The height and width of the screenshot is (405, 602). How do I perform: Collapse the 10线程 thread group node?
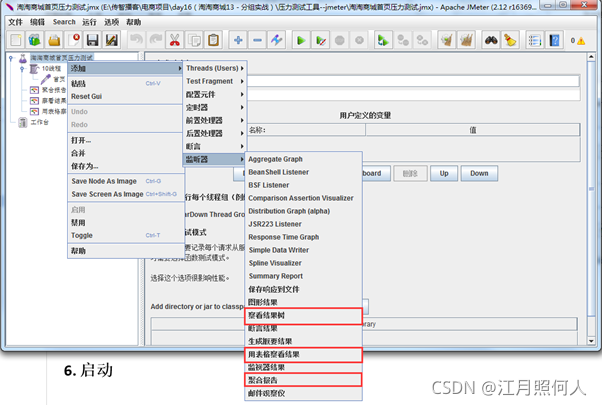(22, 69)
